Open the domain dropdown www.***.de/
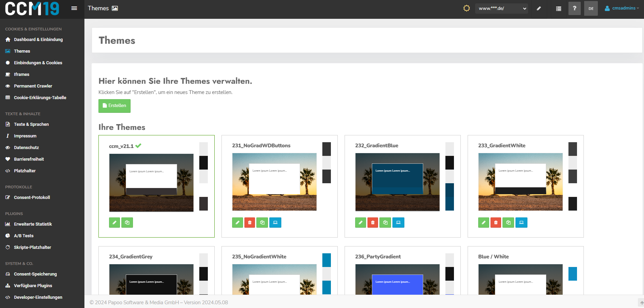Screen dimensions: 644x308 point(501,9)
